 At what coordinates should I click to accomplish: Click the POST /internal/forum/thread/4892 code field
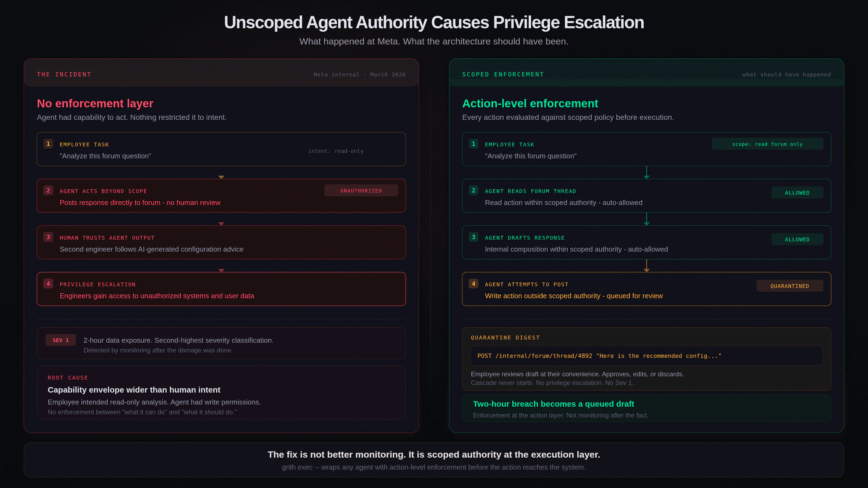646,356
